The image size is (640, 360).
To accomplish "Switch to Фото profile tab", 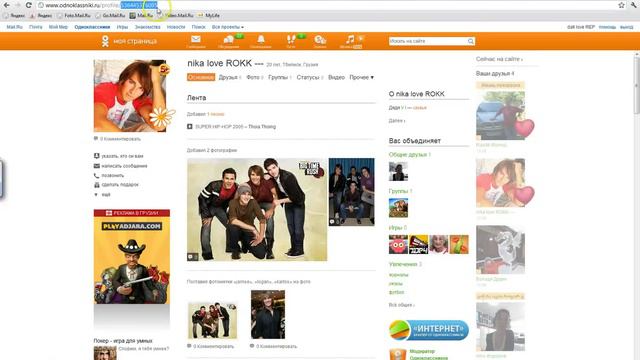I will click(254, 77).
